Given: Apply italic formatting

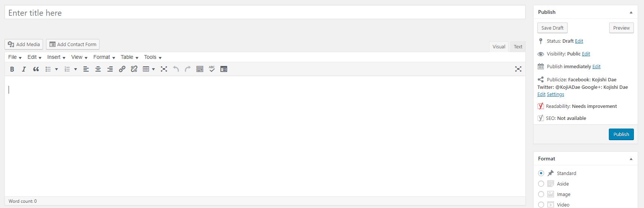Looking at the screenshot, I should click(24, 69).
